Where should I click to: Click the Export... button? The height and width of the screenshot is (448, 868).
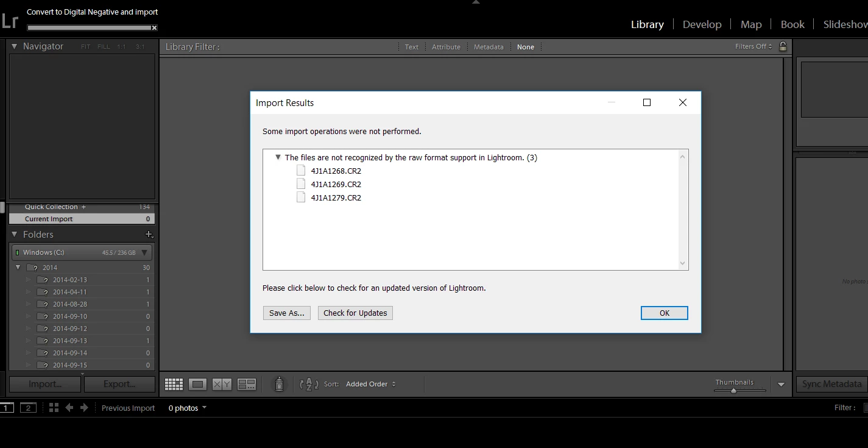[119, 384]
